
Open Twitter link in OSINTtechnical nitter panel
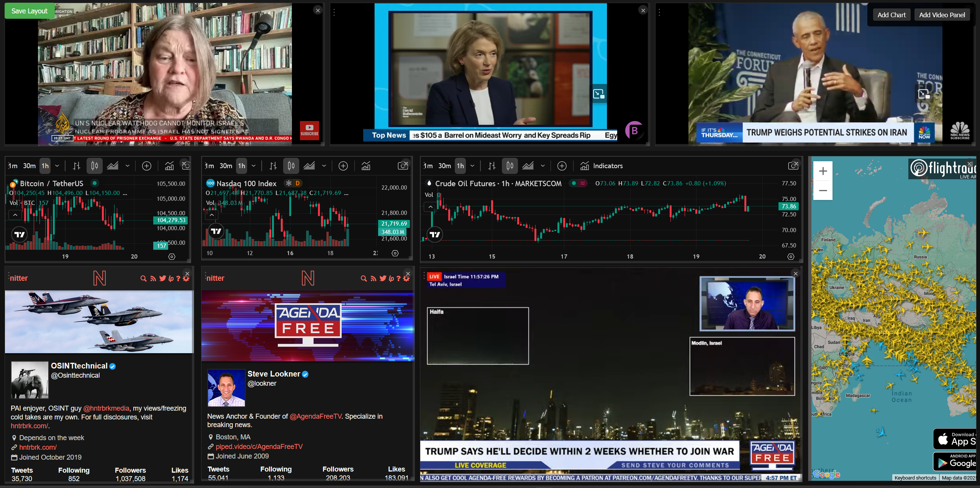click(162, 278)
